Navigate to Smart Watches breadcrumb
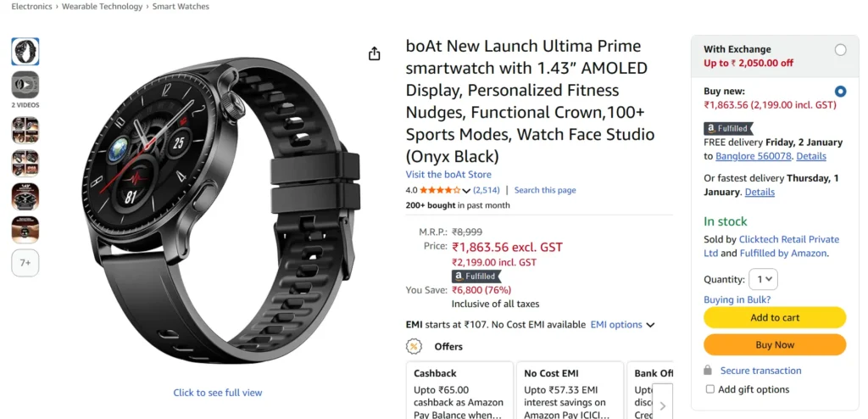The width and height of the screenshot is (868, 419). point(181,7)
